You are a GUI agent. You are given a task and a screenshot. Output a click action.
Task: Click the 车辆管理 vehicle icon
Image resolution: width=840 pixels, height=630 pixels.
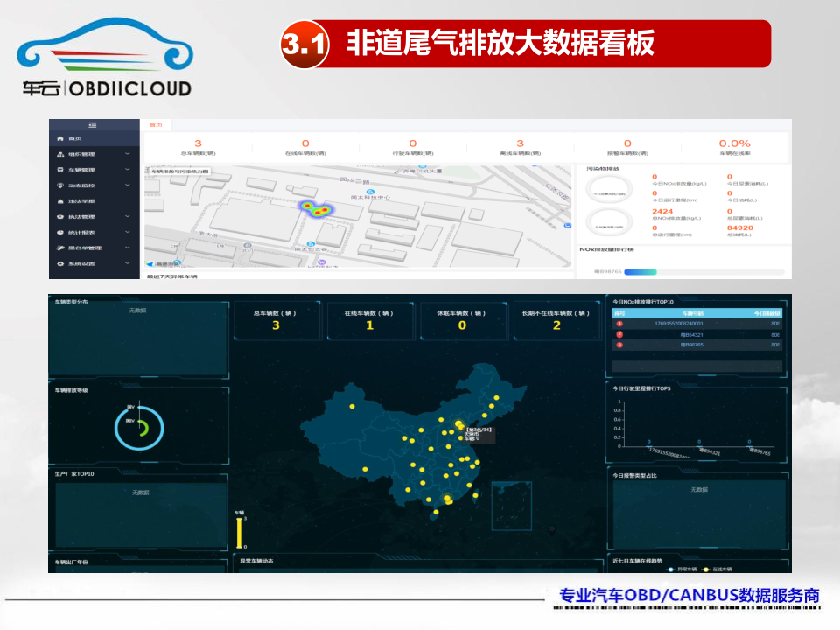coord(60,170)
